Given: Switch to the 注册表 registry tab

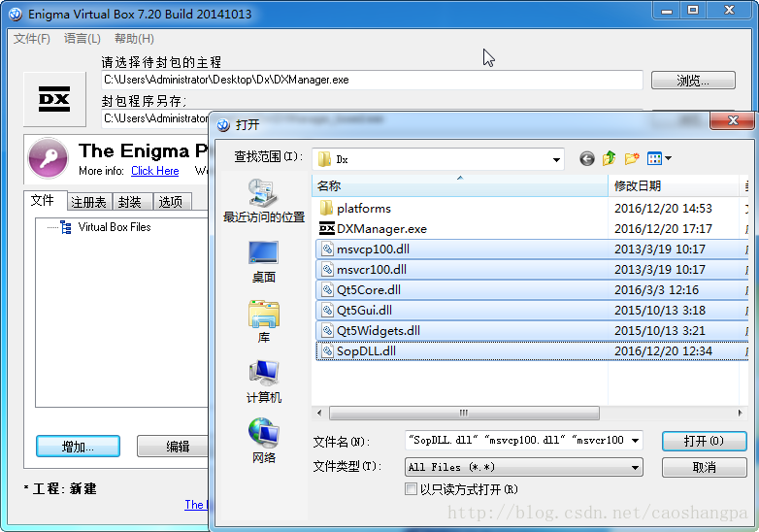Looking at the screenshot, I should [x=88, y=202].
